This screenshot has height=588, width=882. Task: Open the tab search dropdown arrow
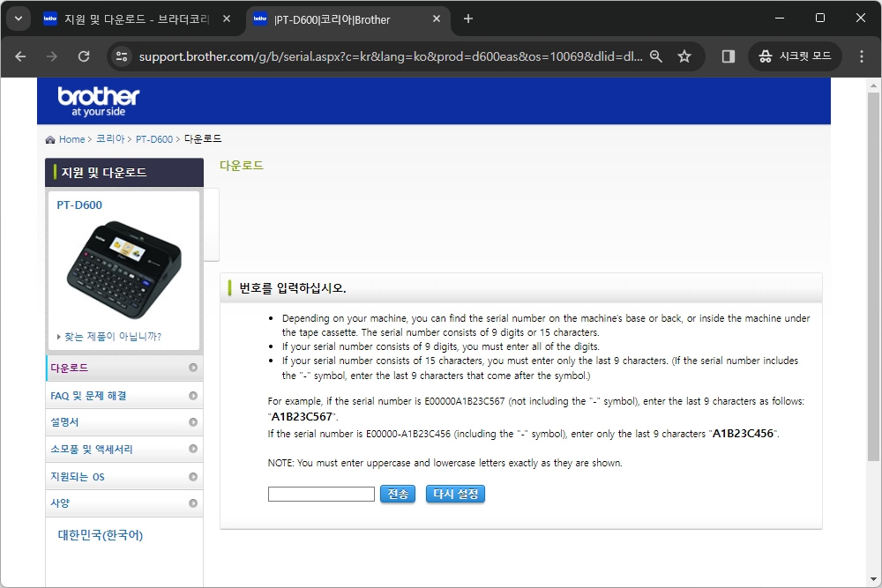19,19
